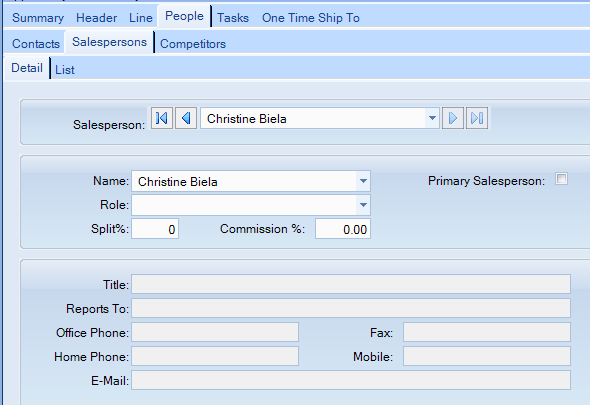
Task: Switch to the Contacts sub-tab
Action: 36,44
